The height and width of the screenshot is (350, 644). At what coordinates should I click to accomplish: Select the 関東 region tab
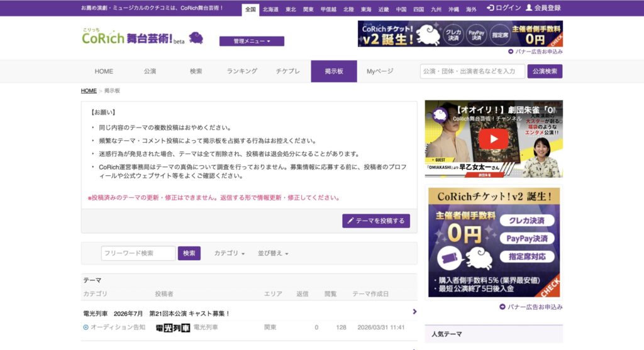308,9
